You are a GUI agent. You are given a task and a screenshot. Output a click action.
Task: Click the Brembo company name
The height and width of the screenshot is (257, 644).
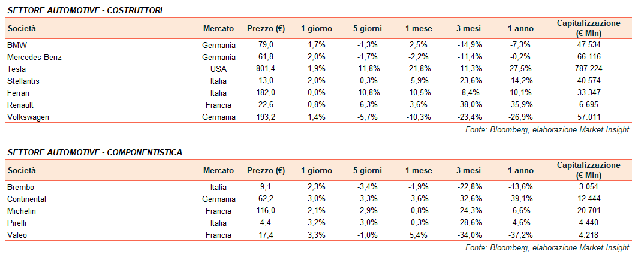point(21,187)
